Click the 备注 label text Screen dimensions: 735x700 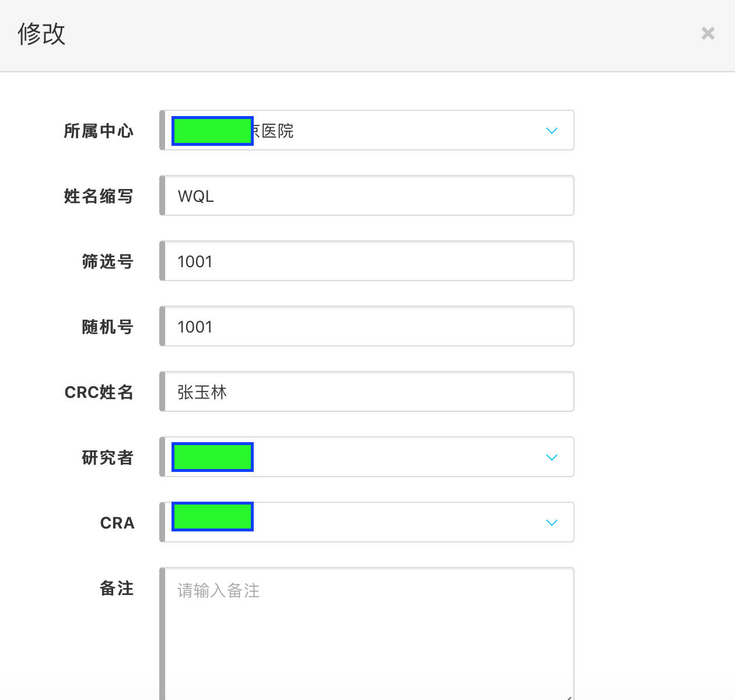click(x=117, y=589)
